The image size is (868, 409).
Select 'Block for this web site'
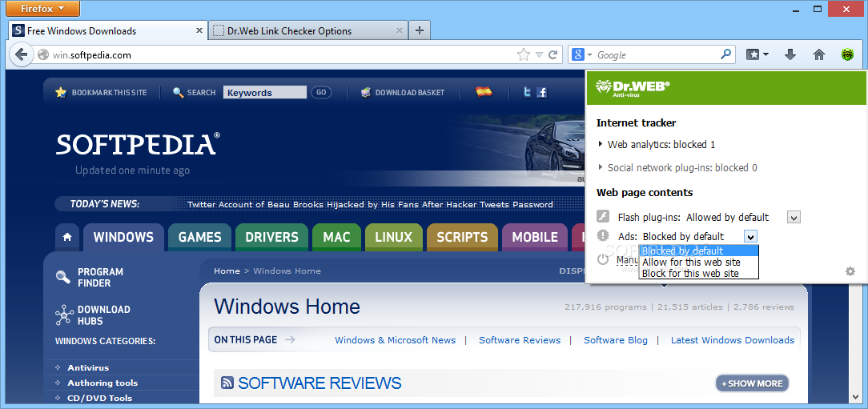pyautogui.click(x=698, y=273)
